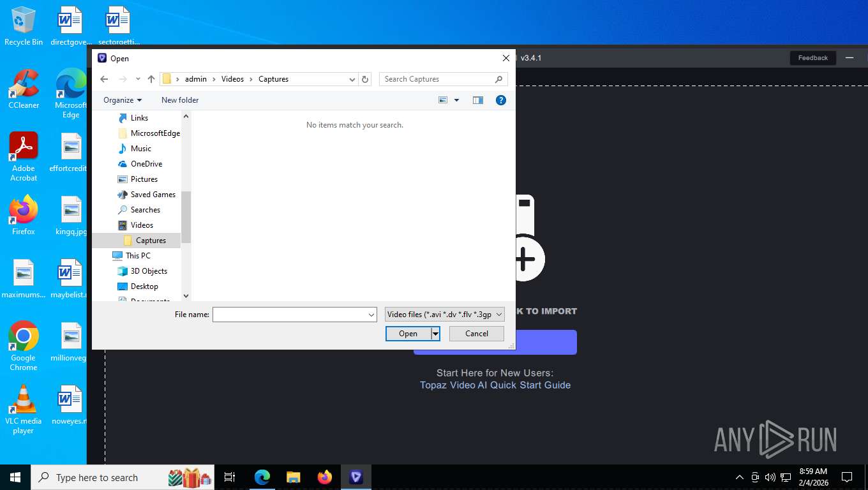Open File Explorer from taskbar
This screenshot has height=490, width=868.
[294, 477]
